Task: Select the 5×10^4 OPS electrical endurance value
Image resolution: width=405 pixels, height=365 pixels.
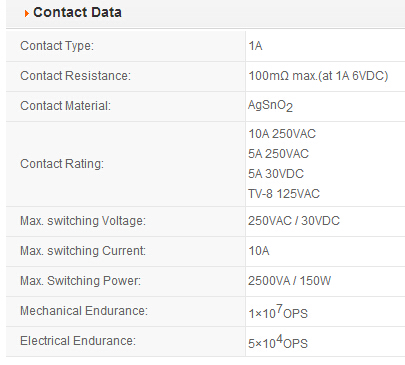Action: point(278,342)
